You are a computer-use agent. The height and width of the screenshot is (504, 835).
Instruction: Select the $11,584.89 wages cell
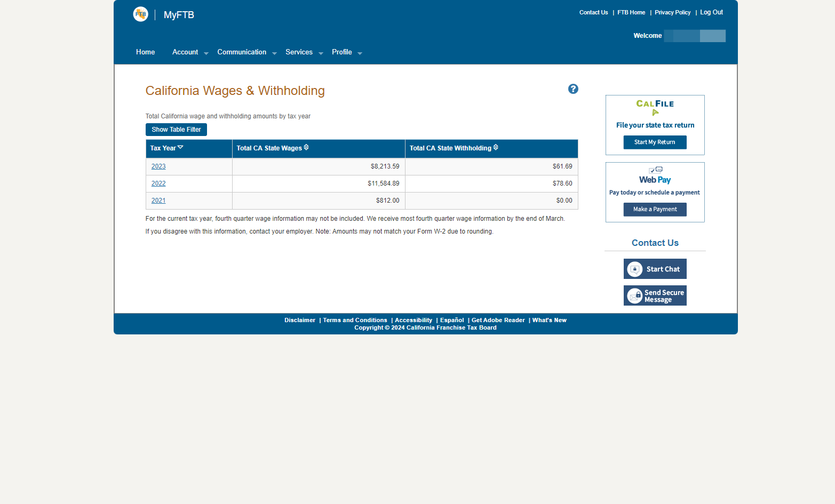tap(319, 183)
